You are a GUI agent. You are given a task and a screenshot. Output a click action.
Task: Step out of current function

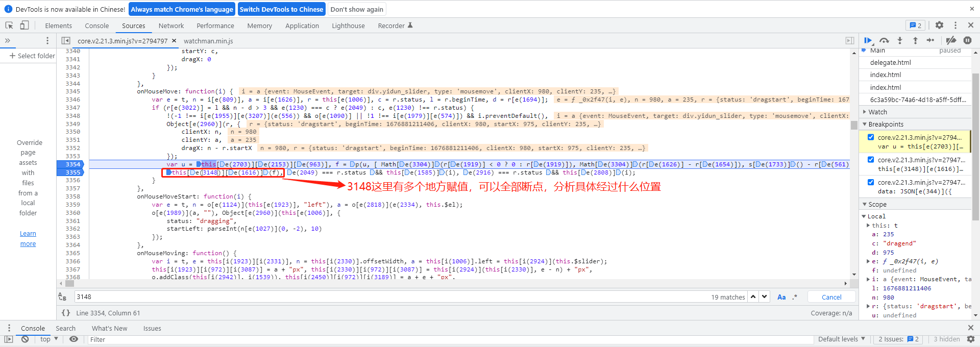[915, 40]
